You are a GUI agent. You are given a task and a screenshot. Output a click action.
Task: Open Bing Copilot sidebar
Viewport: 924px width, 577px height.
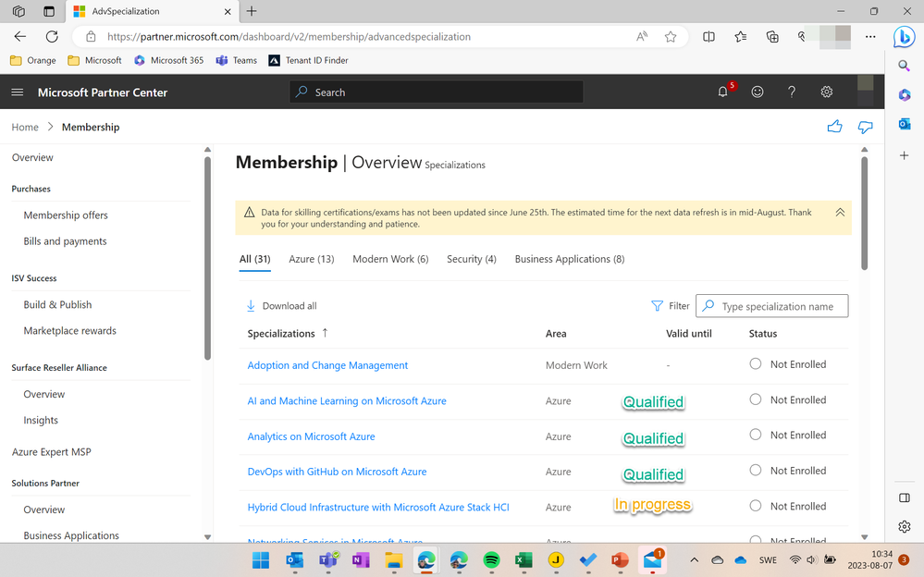(904, 37)
